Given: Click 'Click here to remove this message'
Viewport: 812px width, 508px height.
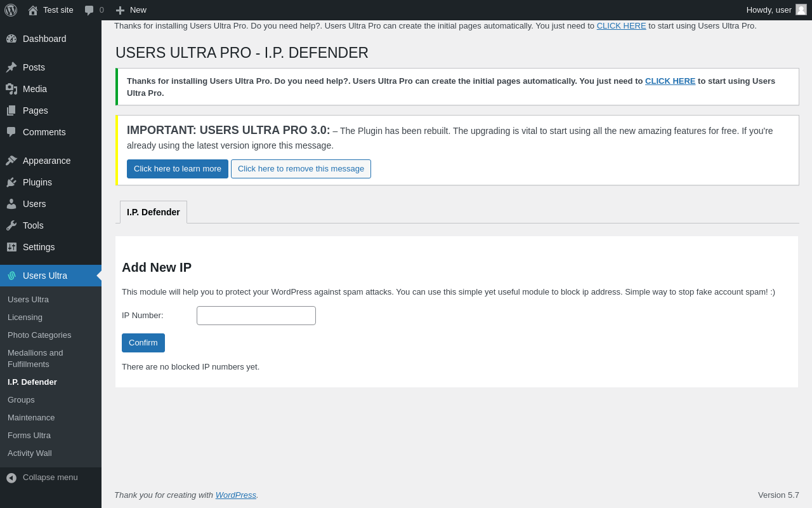Looking at the screenshot, I should pos(301,169).
